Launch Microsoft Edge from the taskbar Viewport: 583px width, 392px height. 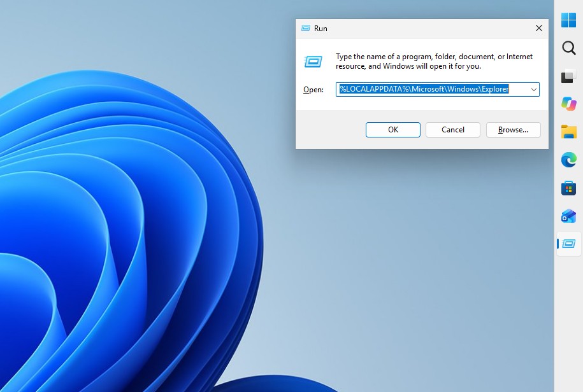coord(568,160)
